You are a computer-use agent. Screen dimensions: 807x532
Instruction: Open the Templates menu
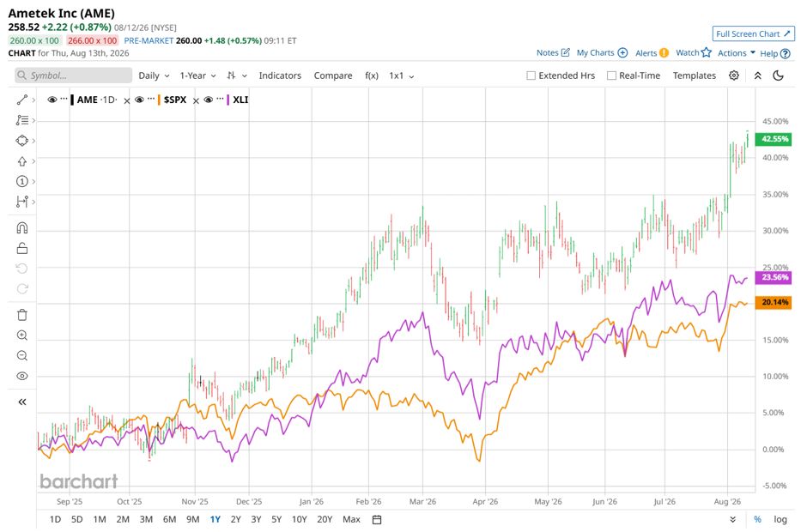pos(695,76)
